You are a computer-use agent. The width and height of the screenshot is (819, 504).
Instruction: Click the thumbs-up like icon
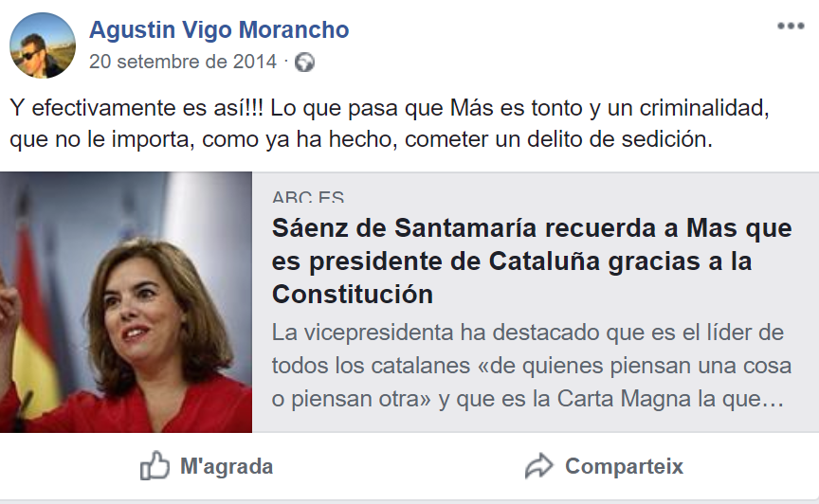coord(155,465)
